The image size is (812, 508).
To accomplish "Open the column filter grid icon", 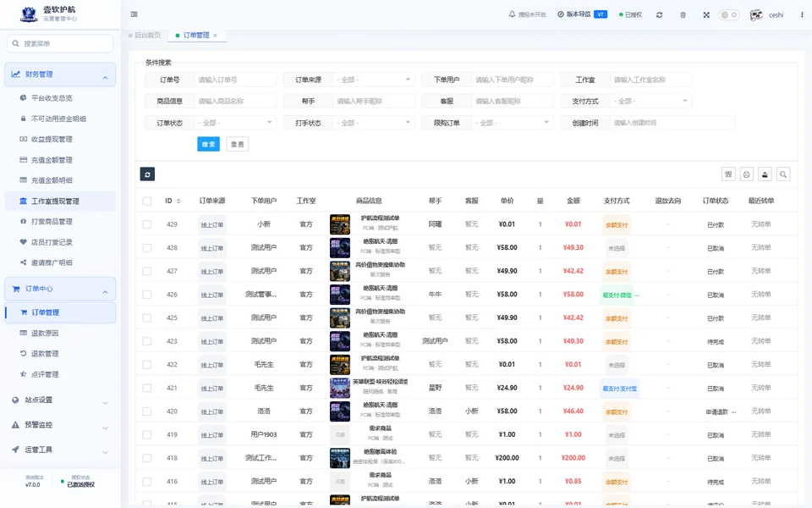I will pyautogui.click(x=728, y=174).
